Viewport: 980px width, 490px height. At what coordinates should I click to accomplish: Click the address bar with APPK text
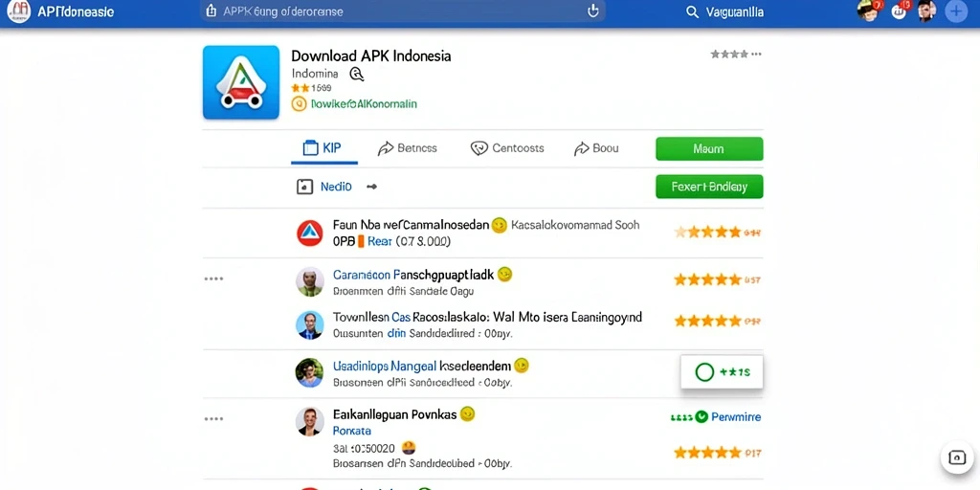(403, 11)
